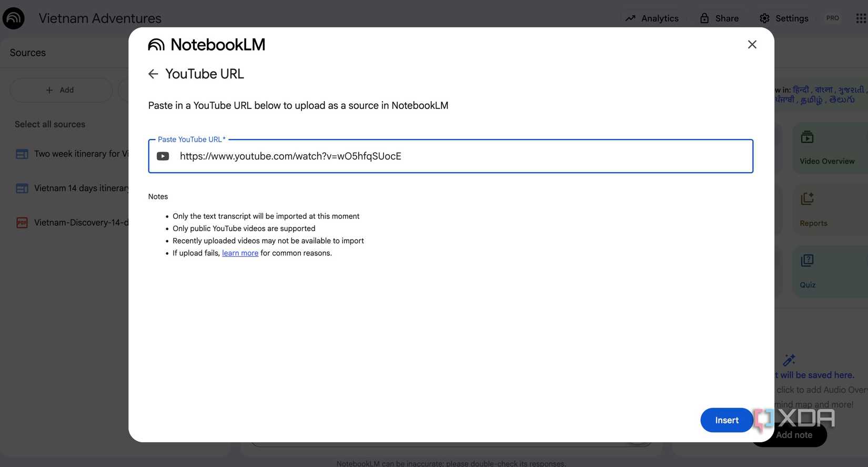Screen dimensions: 868x467
Task: Click the PRO badge
Action: coord(832,18)
